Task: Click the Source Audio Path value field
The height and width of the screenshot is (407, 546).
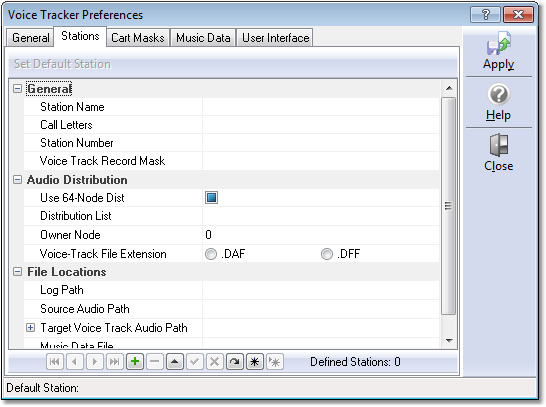Action: pyautogui.click(x=320, y=309)
